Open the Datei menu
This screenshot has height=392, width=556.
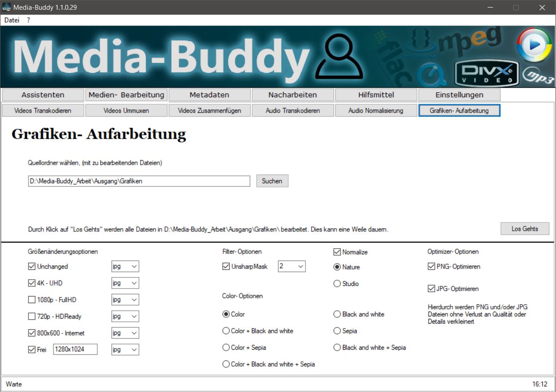12,20
